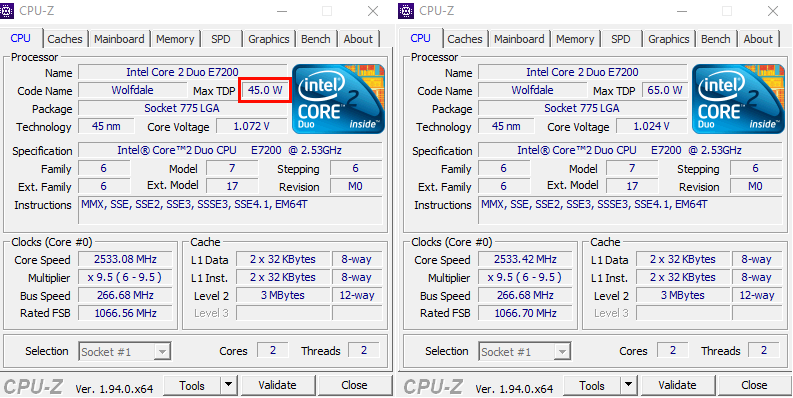Click the 45.0 W Max TDP value
The image size is (793, 398).
click(265, 91)
